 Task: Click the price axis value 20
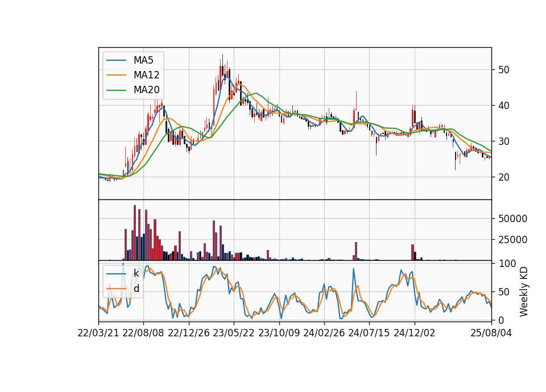coord(503,177)
